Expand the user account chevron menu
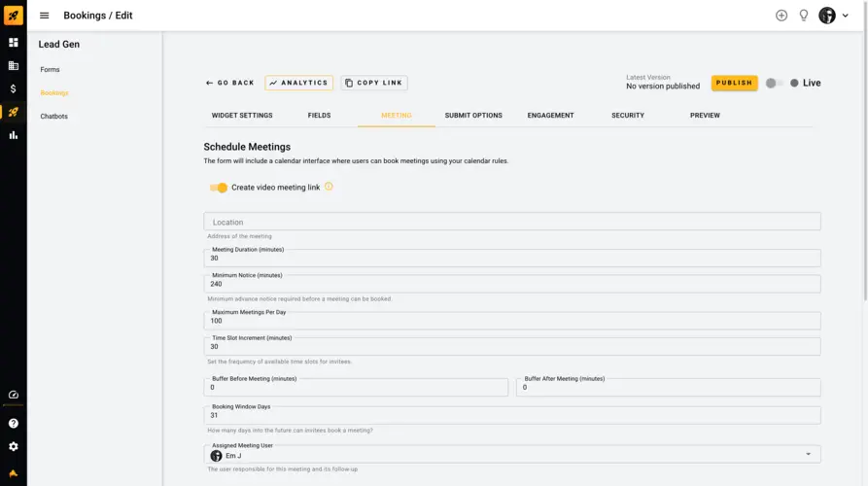868x486 pixels. point(846,16)
